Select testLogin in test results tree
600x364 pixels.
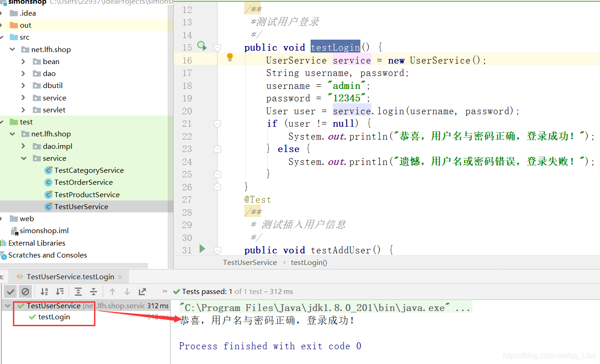[x=54, y=317]
